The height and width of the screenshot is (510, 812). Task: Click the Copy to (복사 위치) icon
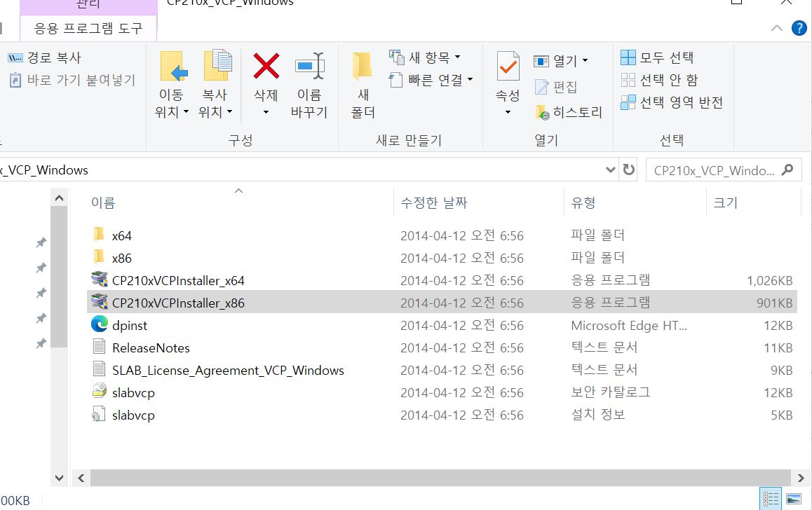click(217, 67)
